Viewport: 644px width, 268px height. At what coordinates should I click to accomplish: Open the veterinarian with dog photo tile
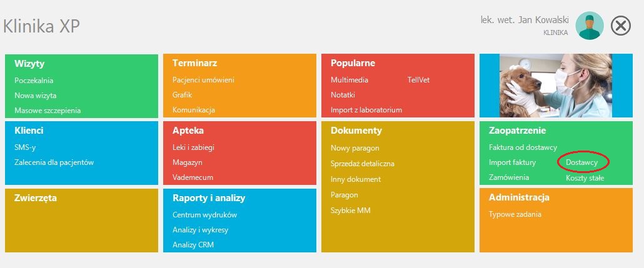(556, 86)
